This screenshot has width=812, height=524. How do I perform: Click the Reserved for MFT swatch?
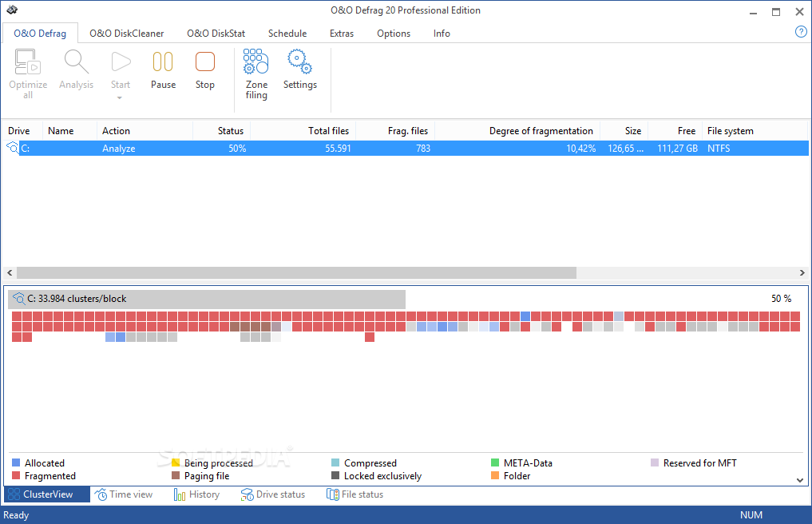tap(655, 462)
